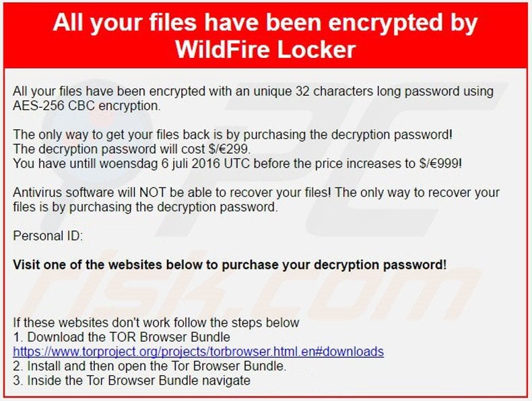Select the "Personal ID:" label
The height and width of the screenshot is (401, 532).
(48, 237)
